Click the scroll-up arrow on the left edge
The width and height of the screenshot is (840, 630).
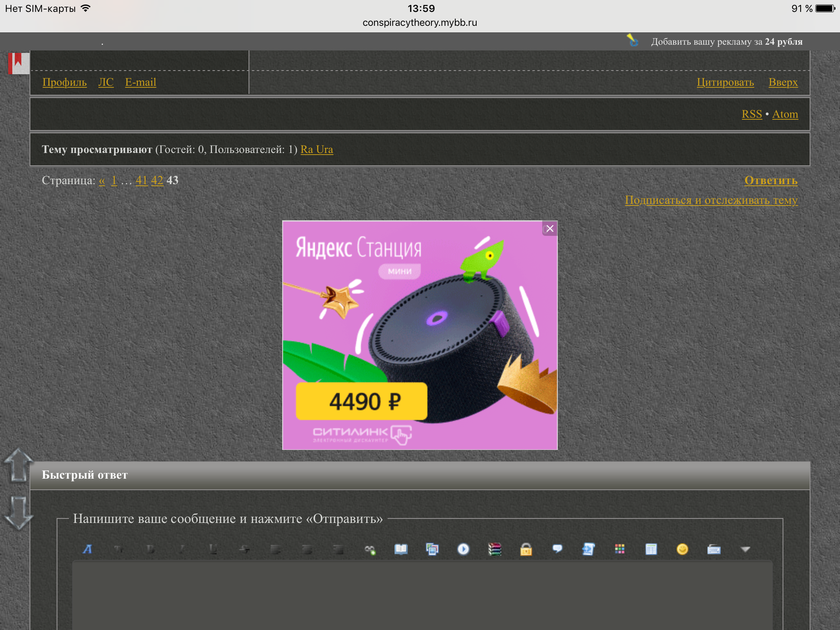18,466
